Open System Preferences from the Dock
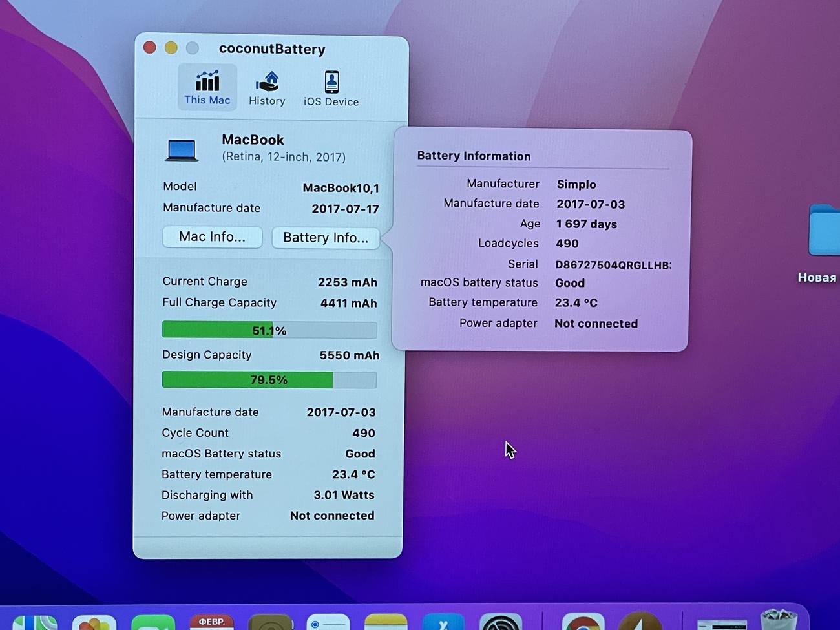This screenshot has width=840, height=630. (501, 622)
